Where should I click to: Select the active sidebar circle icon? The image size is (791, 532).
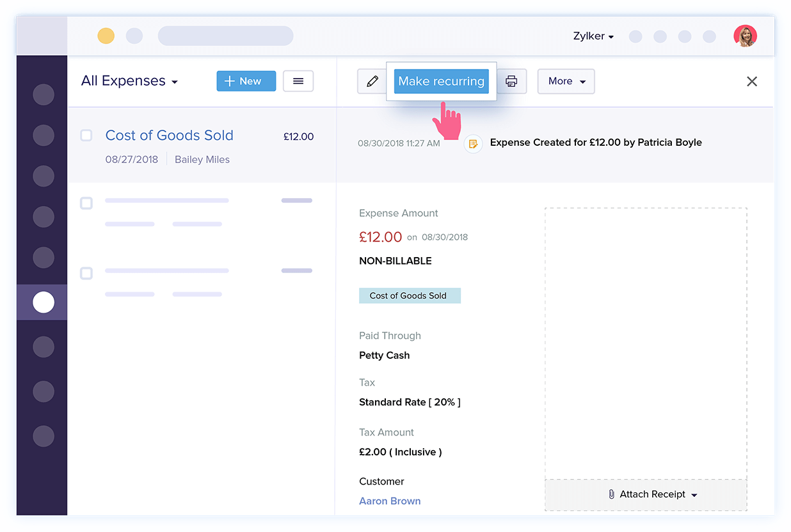tap(42, 302)
